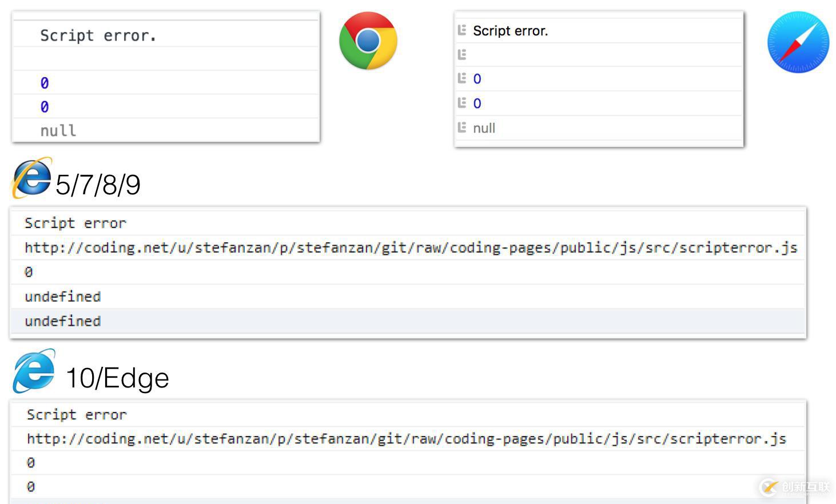The image size is (836, 504).
Task: Click the Safari compass logo
Action: click(798, 42)
